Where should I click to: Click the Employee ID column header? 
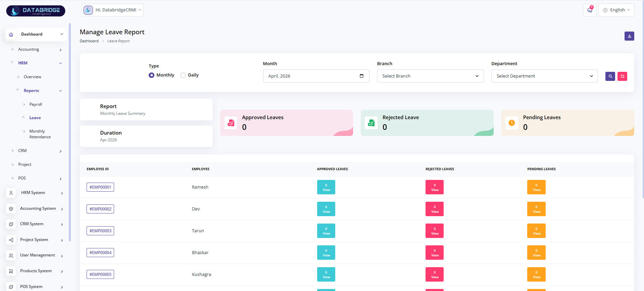(98, 169)
